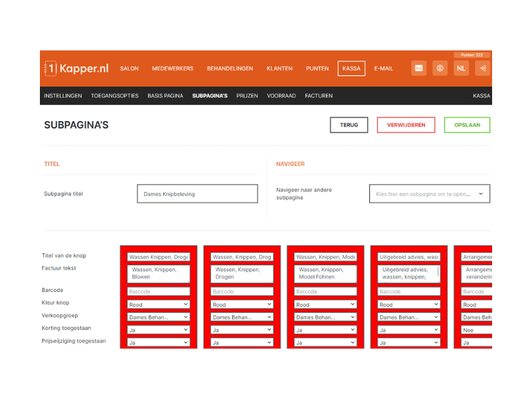The width and height of the screenshot is (532, 399).
Task: Open the E-MAIL menu
Action: [384, 68]
